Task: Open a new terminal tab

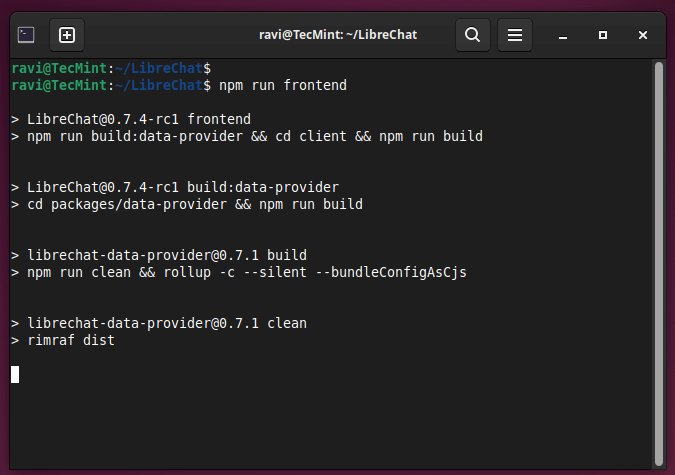Action: click(67, 35)
